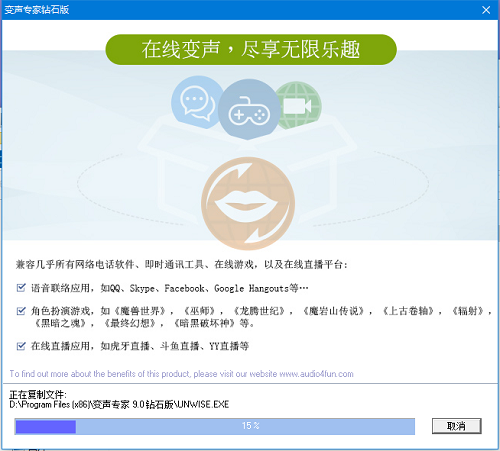Click the 变声专家钻石版 title bar text
Screen dimensions: 500x451
pos(37,10)
